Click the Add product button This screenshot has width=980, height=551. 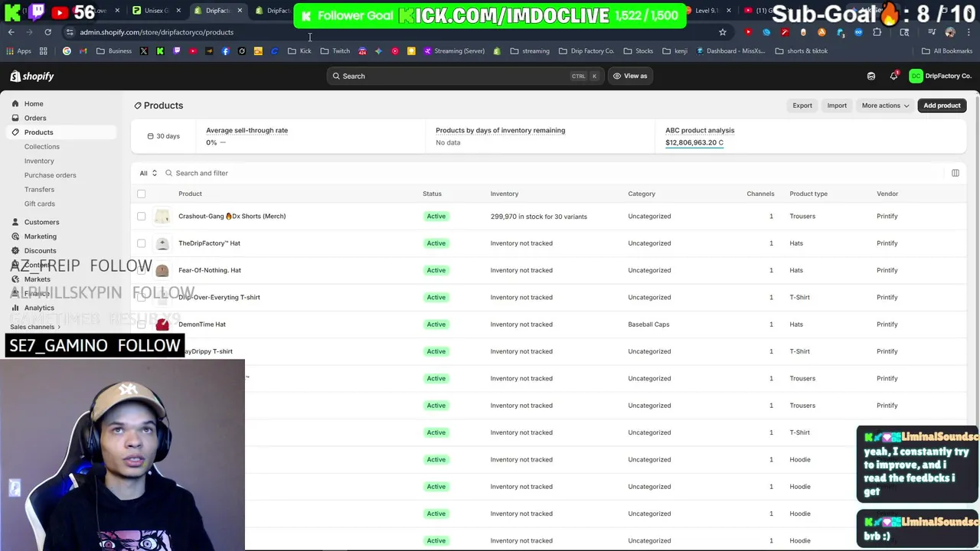coord(942,106)
